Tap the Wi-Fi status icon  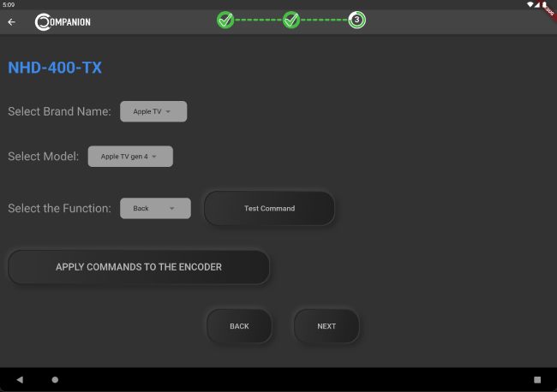point(532,4)
